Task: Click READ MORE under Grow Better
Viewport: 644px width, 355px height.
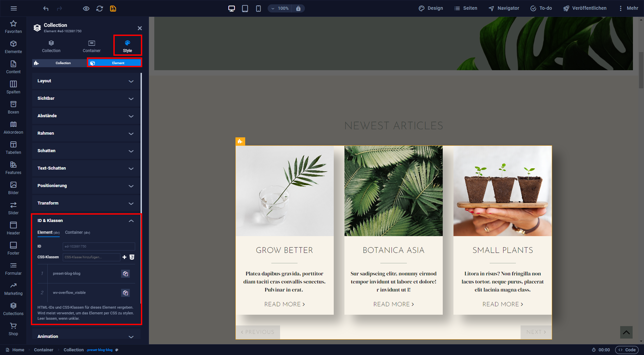Action: [284, 304]
